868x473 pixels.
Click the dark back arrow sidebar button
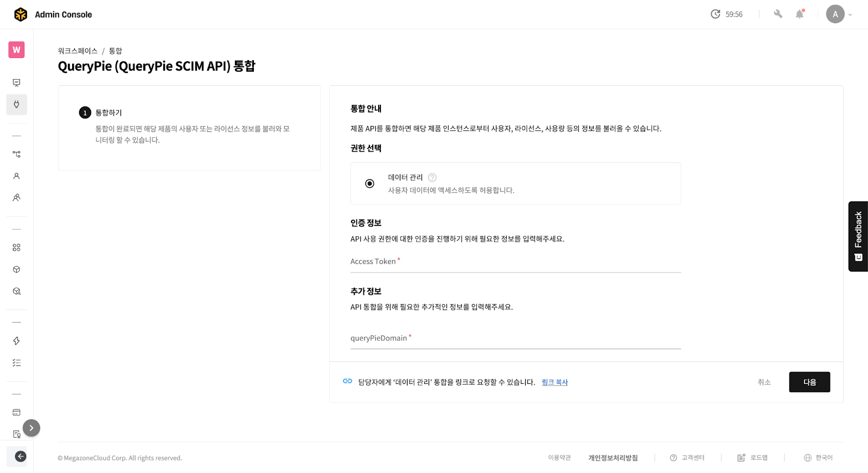pos(20,456)
